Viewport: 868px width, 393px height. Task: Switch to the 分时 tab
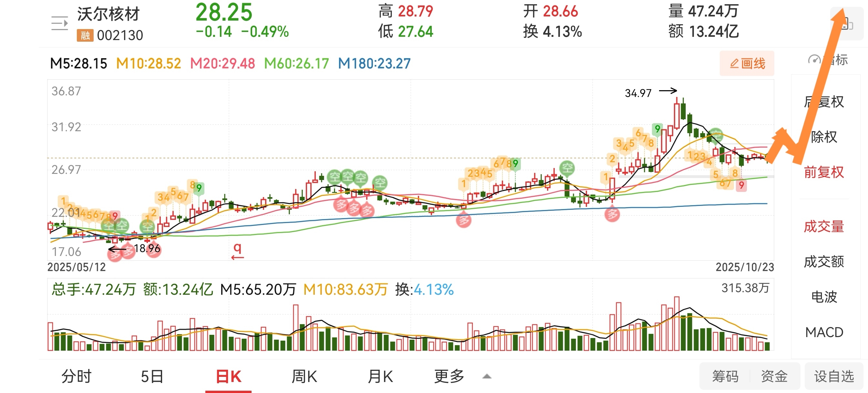[76, 376]
